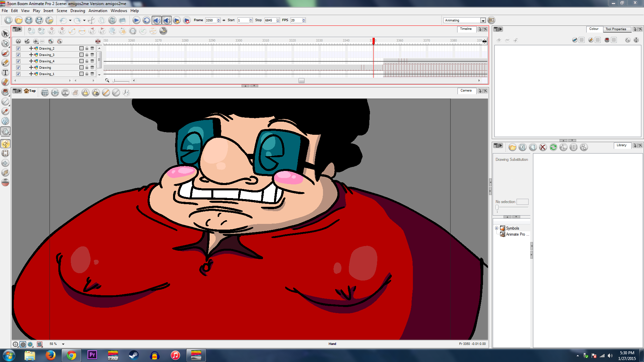Click the New scene icon
The width and height of the screenshot is (644, 362).
[x=8, y=20]
